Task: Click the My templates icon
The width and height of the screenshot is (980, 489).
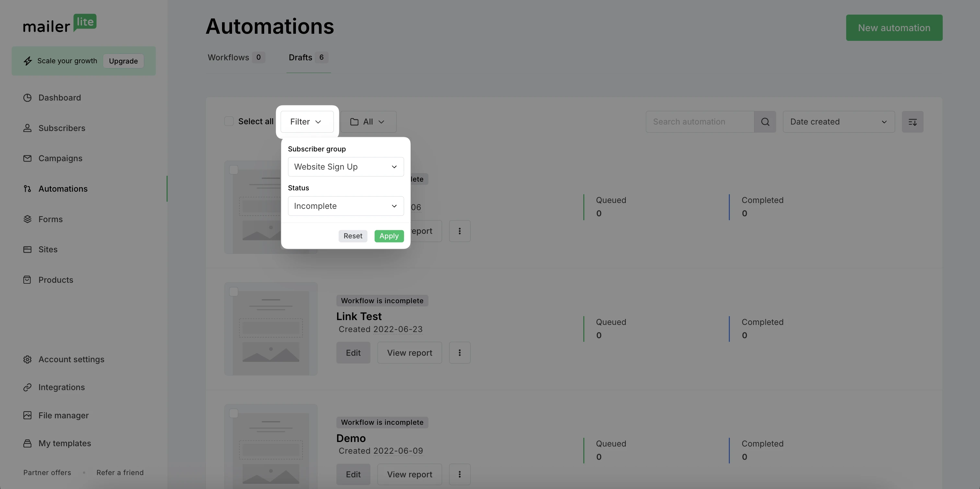Action: click(28, 444)
